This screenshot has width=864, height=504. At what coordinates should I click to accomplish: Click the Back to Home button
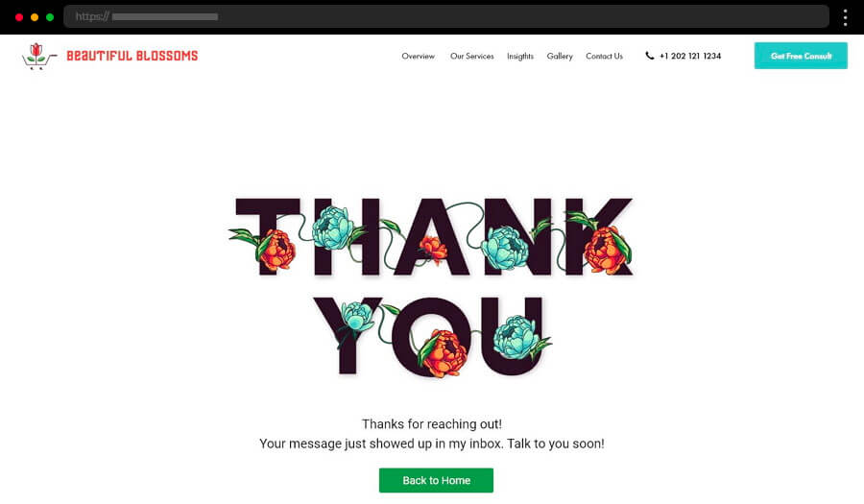pos(436,480)
